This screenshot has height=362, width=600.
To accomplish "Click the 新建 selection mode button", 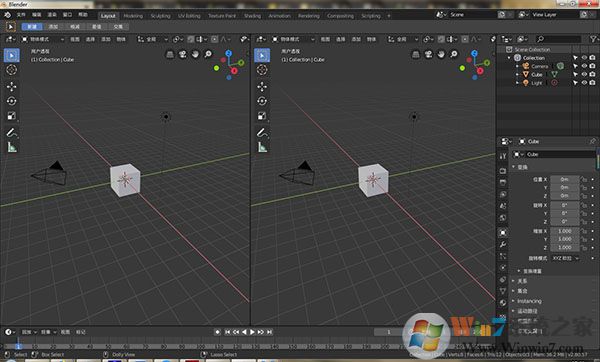I will 32,26.
